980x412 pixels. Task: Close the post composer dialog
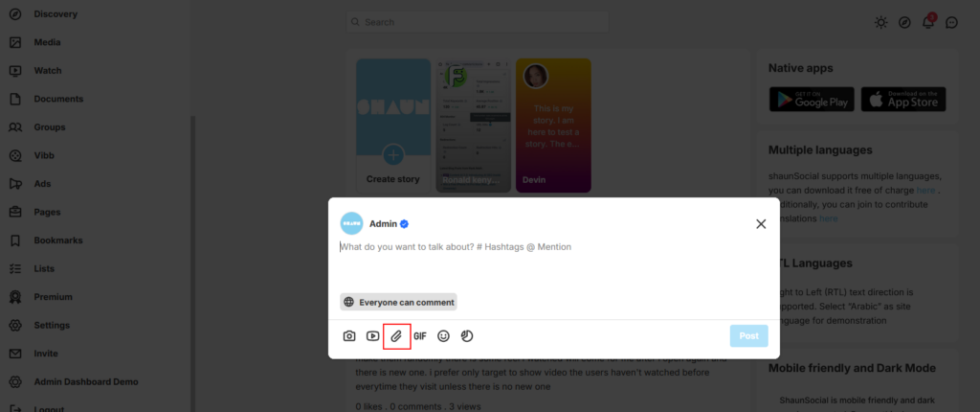[x=761, y=224]
